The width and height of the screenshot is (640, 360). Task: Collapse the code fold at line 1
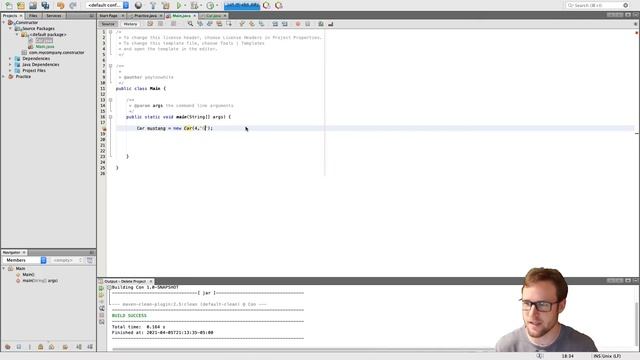click(110, 32)
